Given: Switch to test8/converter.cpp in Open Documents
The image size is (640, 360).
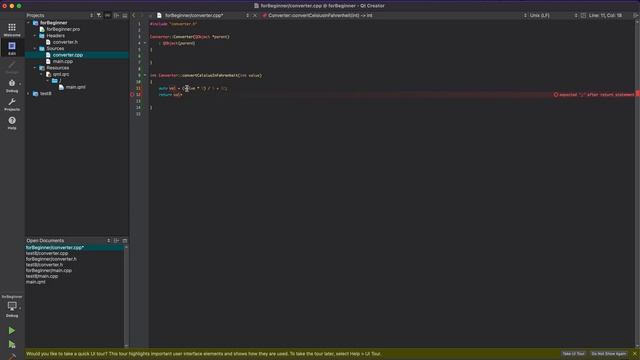Looking at the screenshot, I should tap(47, 253).
